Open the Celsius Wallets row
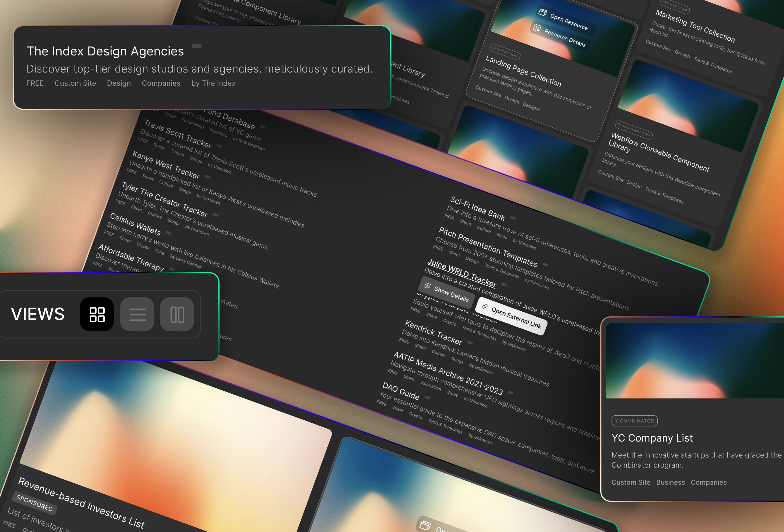The height and width of the screenshot is (532, 784). (135, 224)
